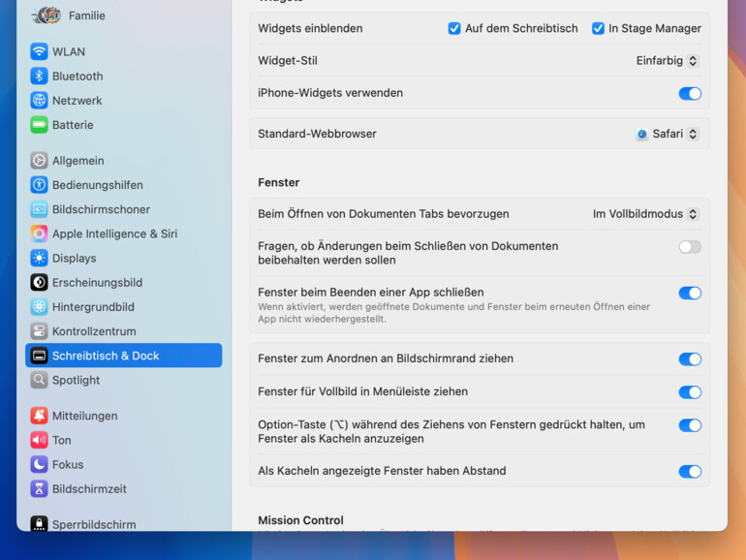The height and width of the screenshot is (560, 746).
Task: Turn off Fenster zum Anordnen an Bildschirmrand ziehen
Action: (x=690, y=359)
